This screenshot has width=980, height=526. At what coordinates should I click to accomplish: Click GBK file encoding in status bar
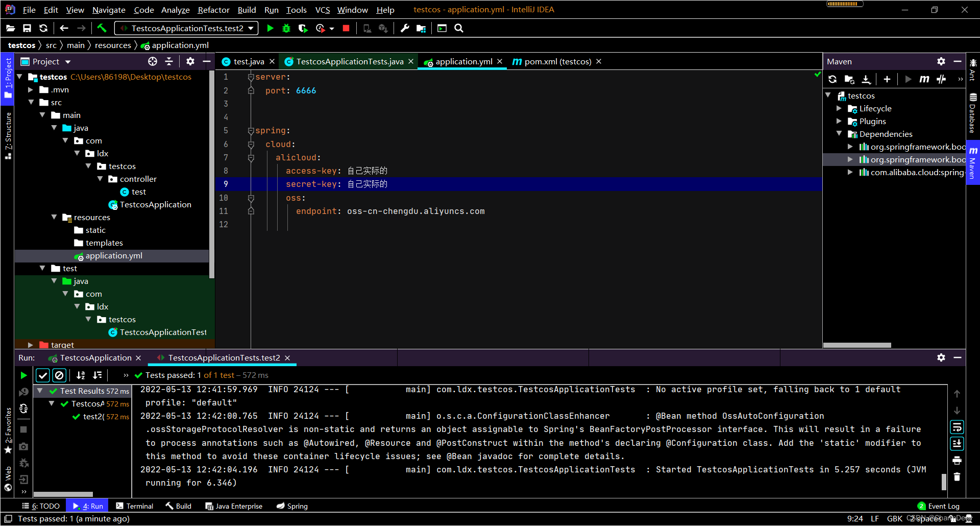click(x=895, y=519)
